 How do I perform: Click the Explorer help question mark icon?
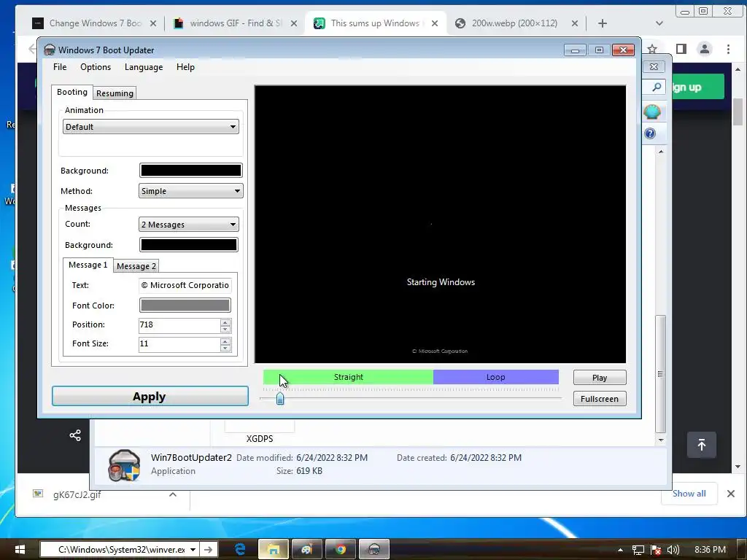click(x=650, y=133)
